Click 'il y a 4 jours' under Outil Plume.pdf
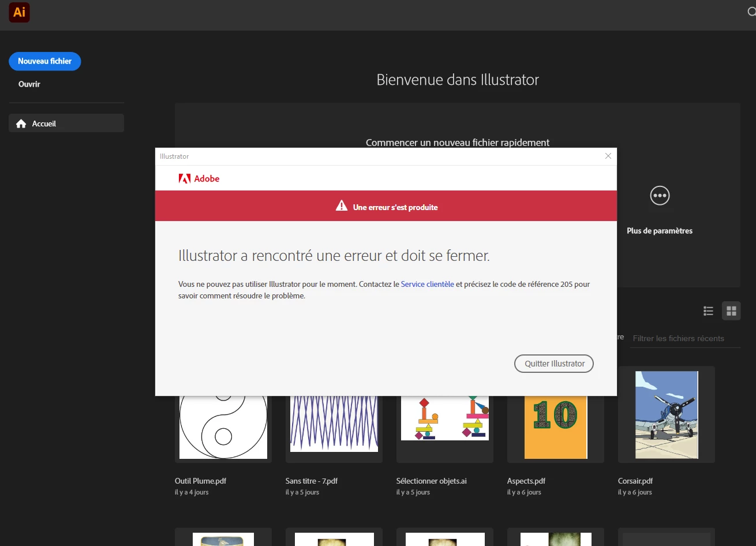756x546 pixels. pos(192,492)
